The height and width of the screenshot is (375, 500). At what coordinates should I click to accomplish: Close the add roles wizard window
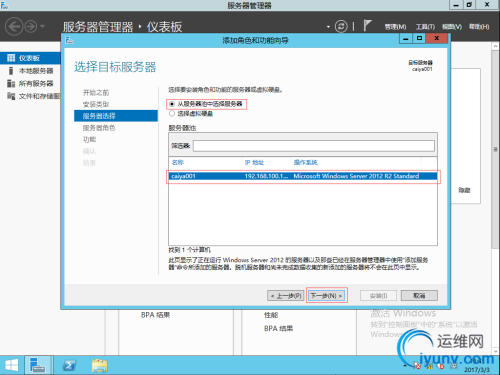coord(437,39)
